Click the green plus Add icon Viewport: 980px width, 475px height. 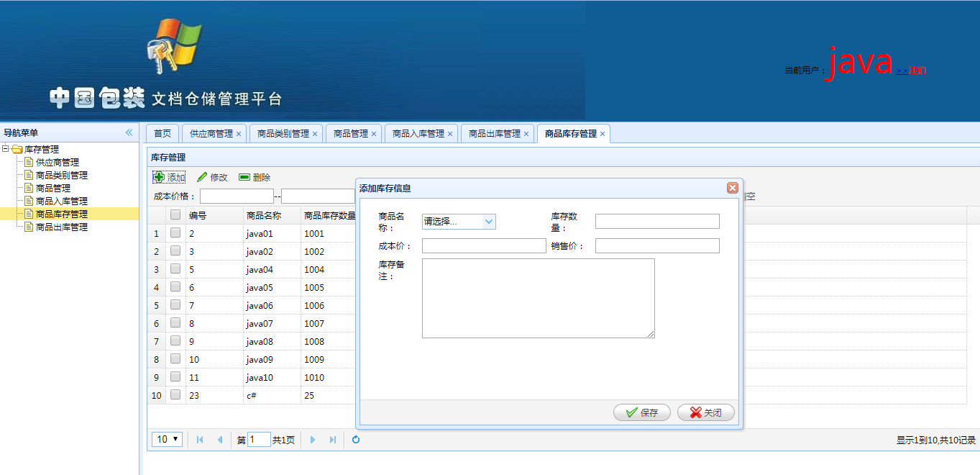[160, 177]
